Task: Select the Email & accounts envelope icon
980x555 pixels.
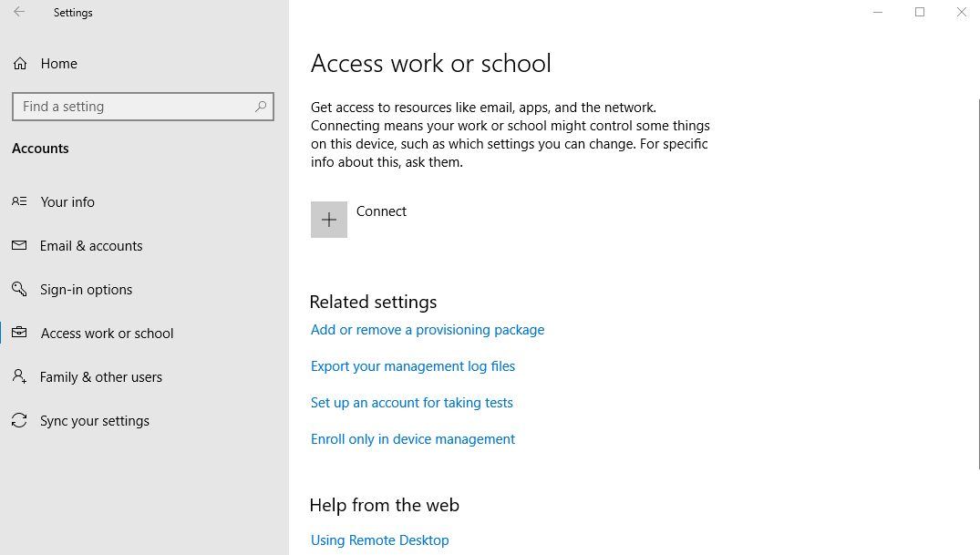Action: [19, 245]
